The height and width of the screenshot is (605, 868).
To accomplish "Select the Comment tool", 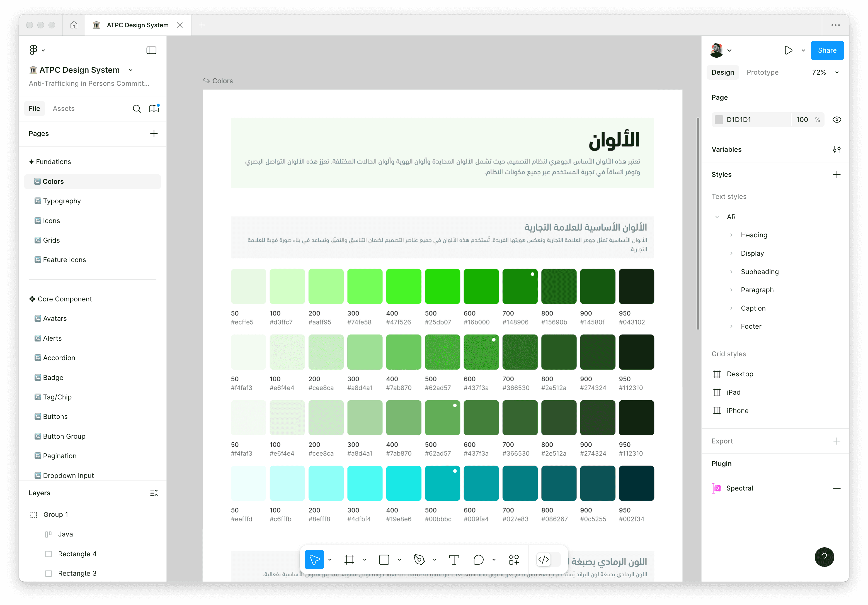I will coord(478,560).
